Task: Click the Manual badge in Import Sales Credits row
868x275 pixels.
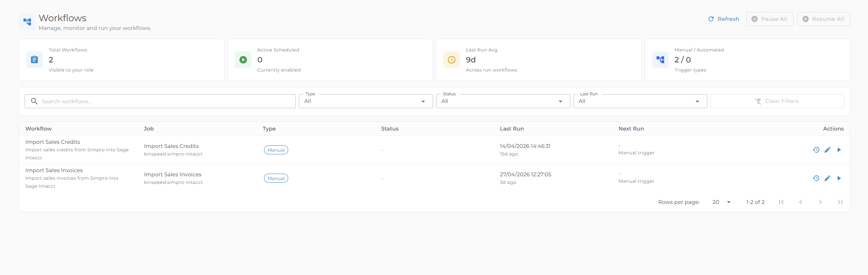Action: coord(276,150)
